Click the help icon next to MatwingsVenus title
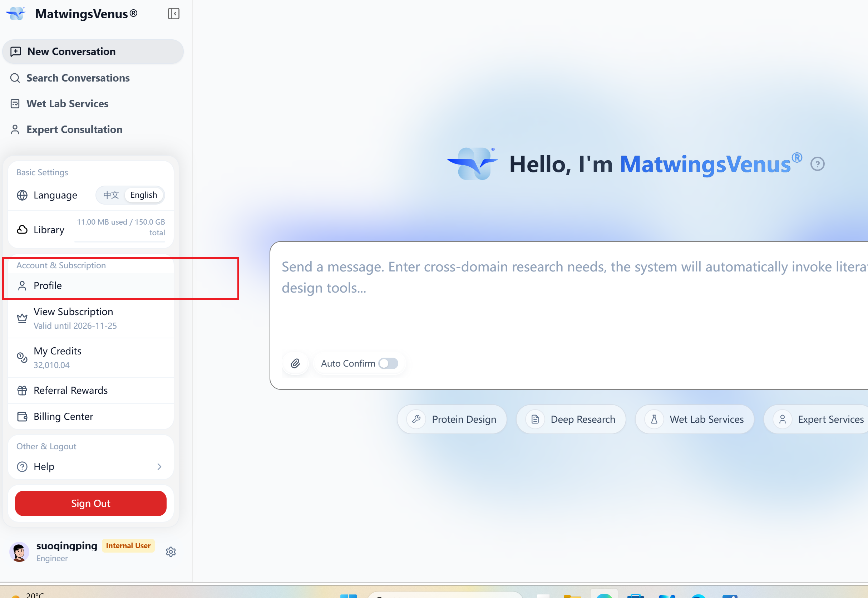Image resolution: width=868 pixels, height=598 pixels. click(x=818, y=164)
